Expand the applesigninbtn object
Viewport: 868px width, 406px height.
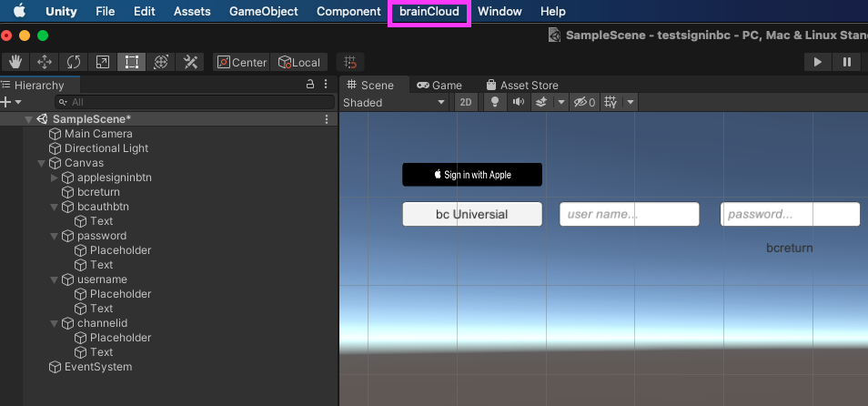[54, 178]
